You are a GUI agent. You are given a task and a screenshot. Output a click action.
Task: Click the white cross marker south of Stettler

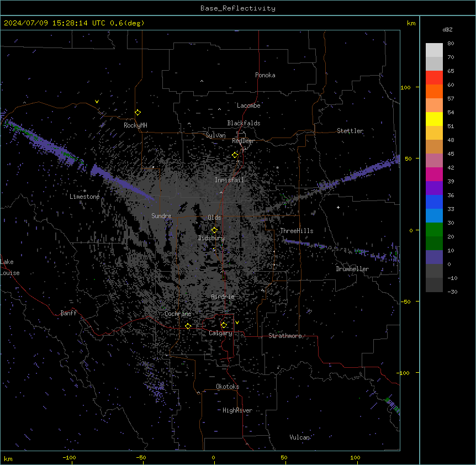coord(338,207)
